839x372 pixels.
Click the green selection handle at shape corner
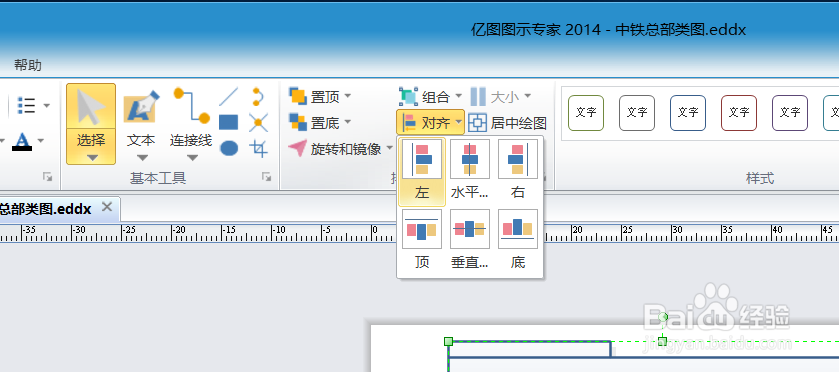pyautogui.click(x=448, y=341)
